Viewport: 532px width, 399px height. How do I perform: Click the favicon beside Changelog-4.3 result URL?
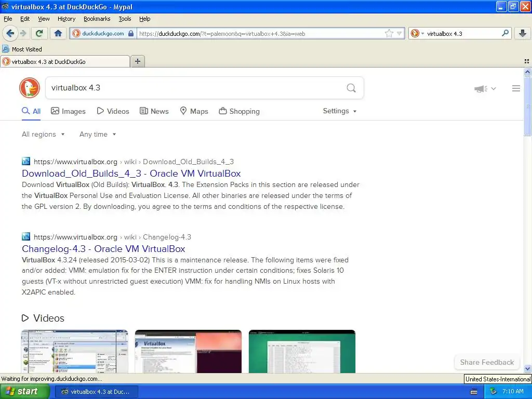(x=26, y=236)
